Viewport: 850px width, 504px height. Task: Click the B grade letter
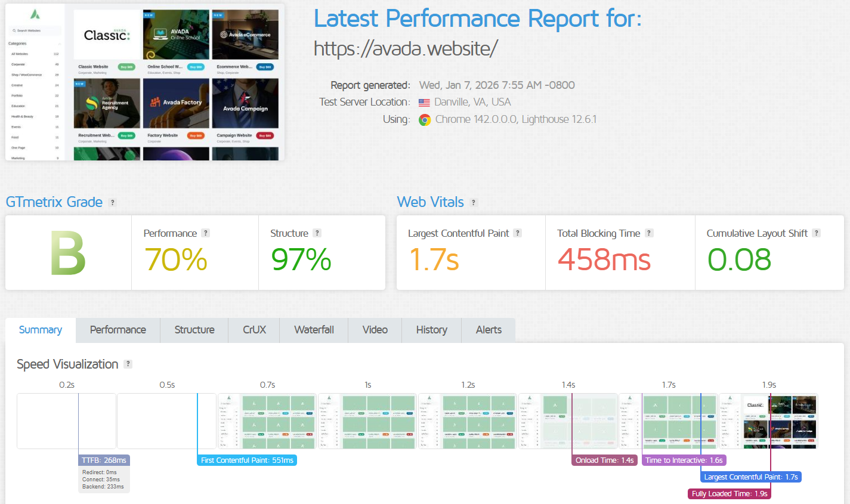[68, 254]
